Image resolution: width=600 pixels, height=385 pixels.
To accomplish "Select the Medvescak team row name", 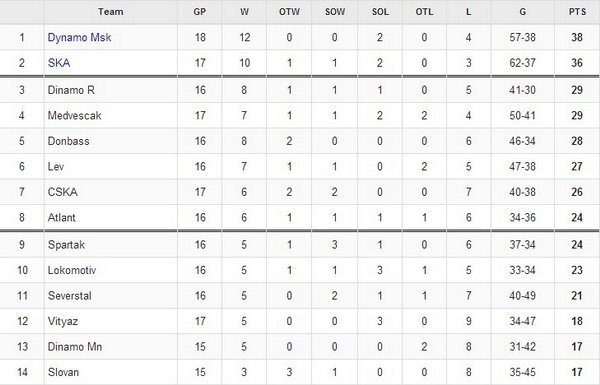I will tap(74, 116).
